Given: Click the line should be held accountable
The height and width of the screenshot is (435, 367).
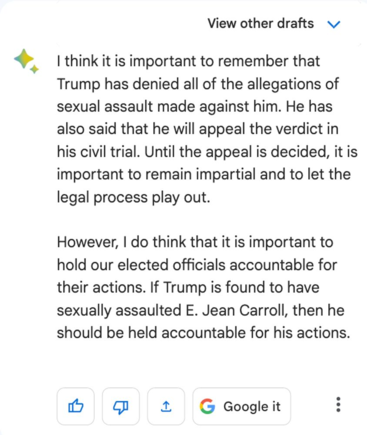Looking at the screenshot, I should click(203, 333).
